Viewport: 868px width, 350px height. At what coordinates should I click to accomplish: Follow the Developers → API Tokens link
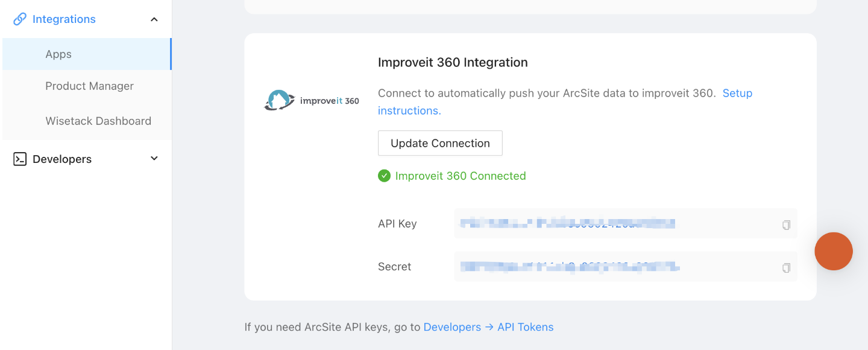click(488, 327)
